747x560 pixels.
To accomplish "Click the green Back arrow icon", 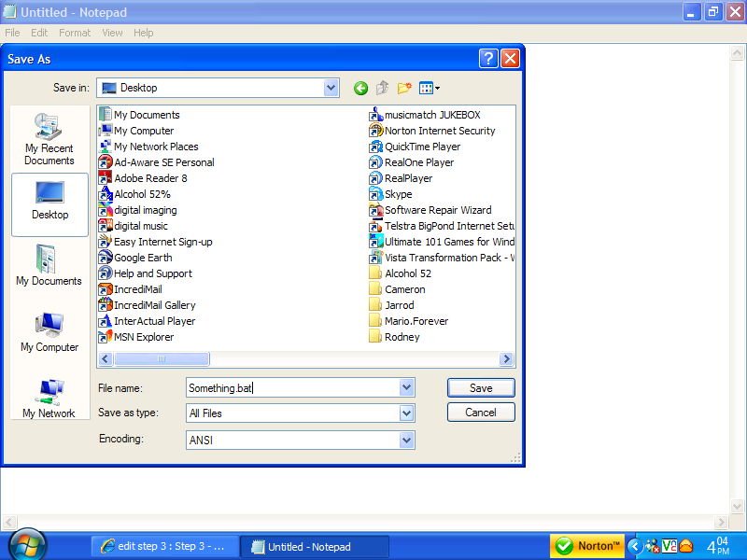I will click(x=360, y=88).
